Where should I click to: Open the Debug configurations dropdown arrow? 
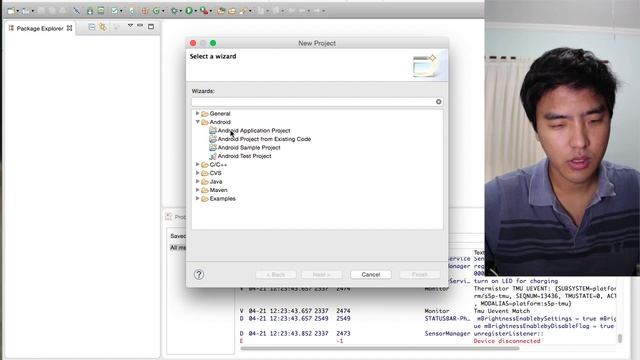[181, 11]
